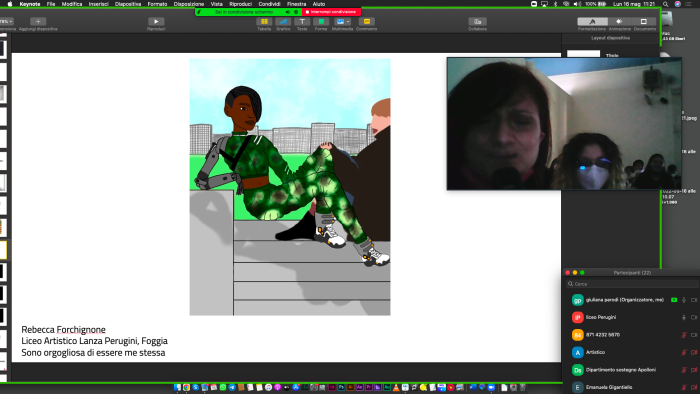This screenshot has width=700, height=394.
Task: Unmute microphone for liceo Perugini participant
Action: [683, 317]
